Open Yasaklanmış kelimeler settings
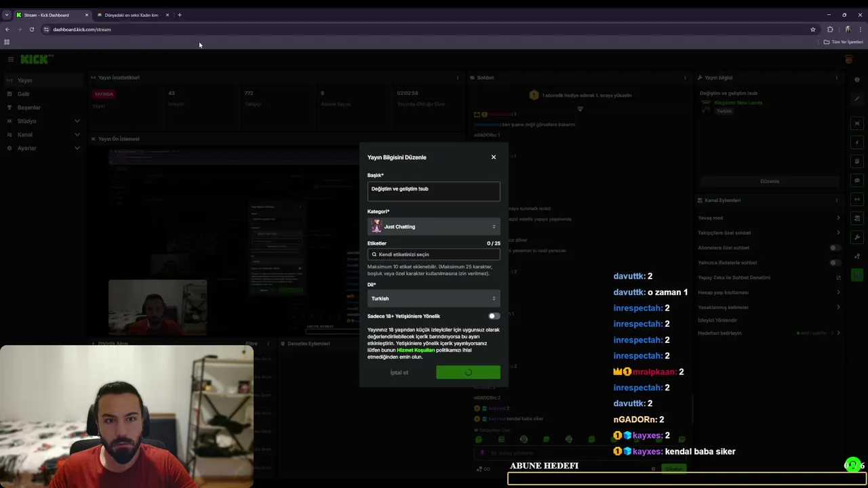868x488 pixels. tap(769, 307)
